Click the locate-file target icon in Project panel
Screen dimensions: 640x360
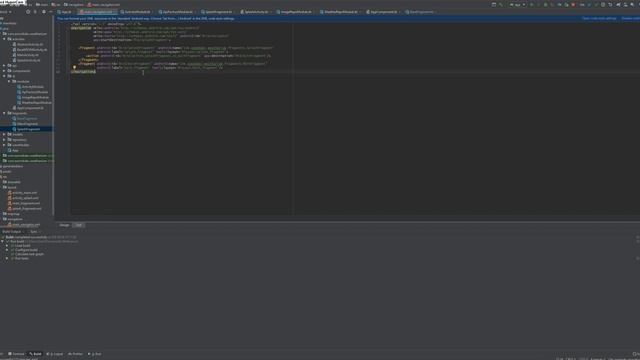click(x=28, y=12)
